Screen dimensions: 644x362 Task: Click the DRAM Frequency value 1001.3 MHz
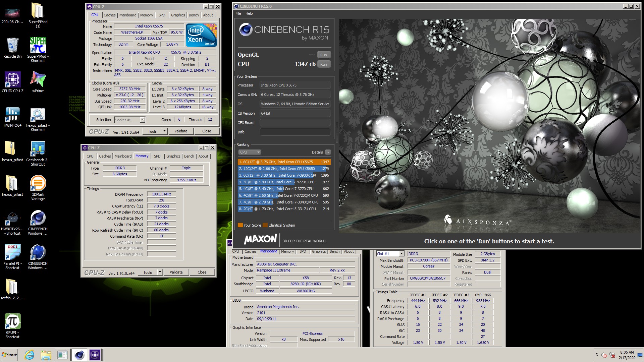161,194
